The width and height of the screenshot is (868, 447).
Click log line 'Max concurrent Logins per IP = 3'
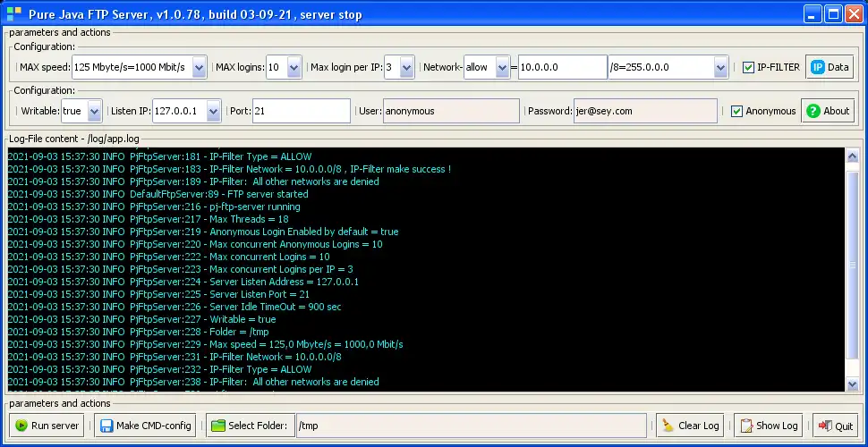(x=180, y=269)
